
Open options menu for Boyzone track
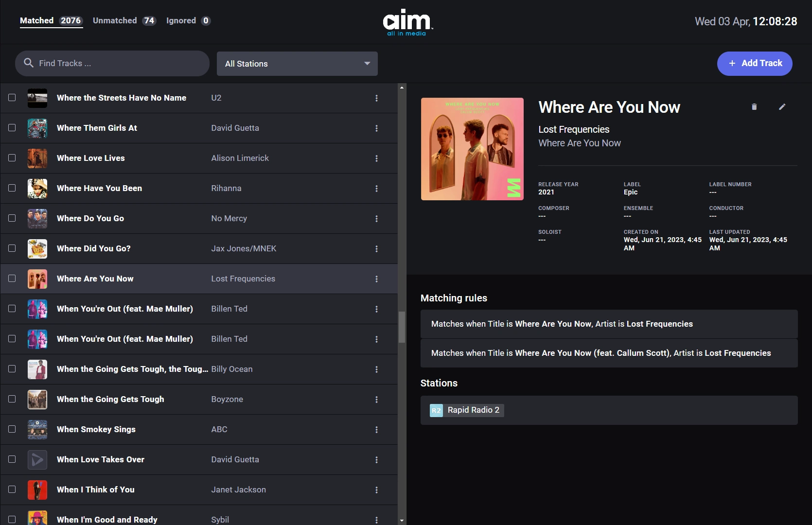[376, 400]
